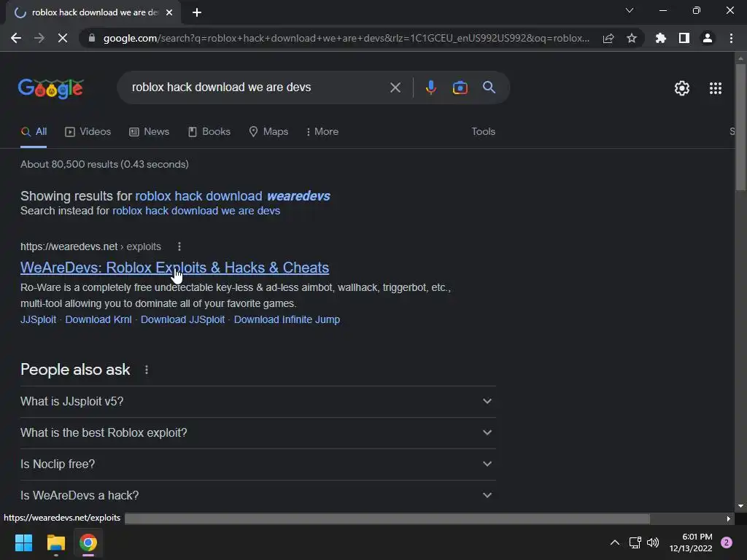Toggle the Chrome side panel icon
The width and height of the screenshot is (747, 560).
(x=684, y=38)
